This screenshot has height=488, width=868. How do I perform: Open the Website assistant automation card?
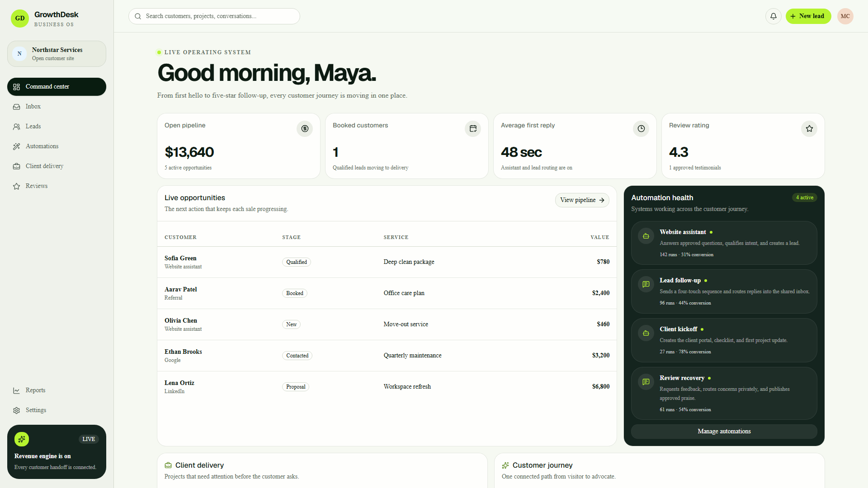724,243
